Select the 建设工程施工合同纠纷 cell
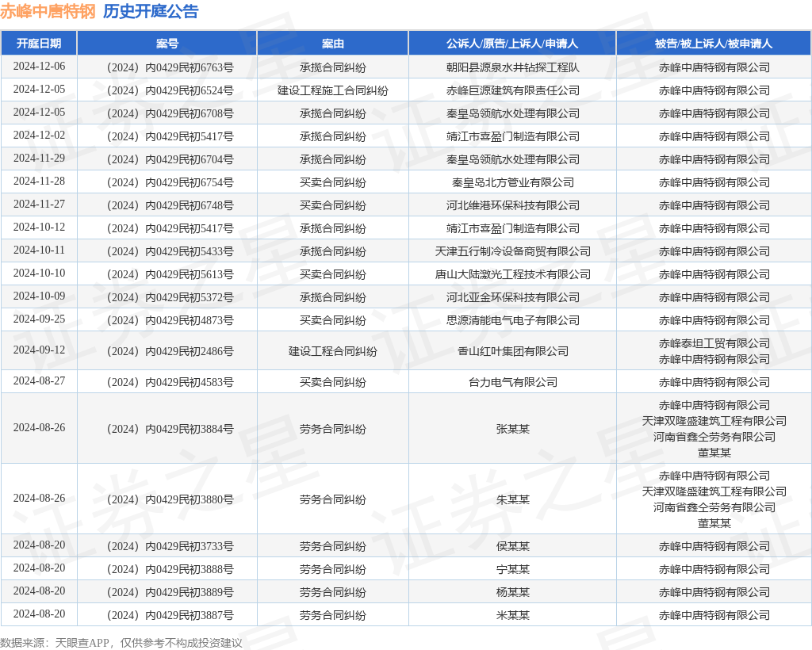812x650 pixels. (x=333, y=90)
